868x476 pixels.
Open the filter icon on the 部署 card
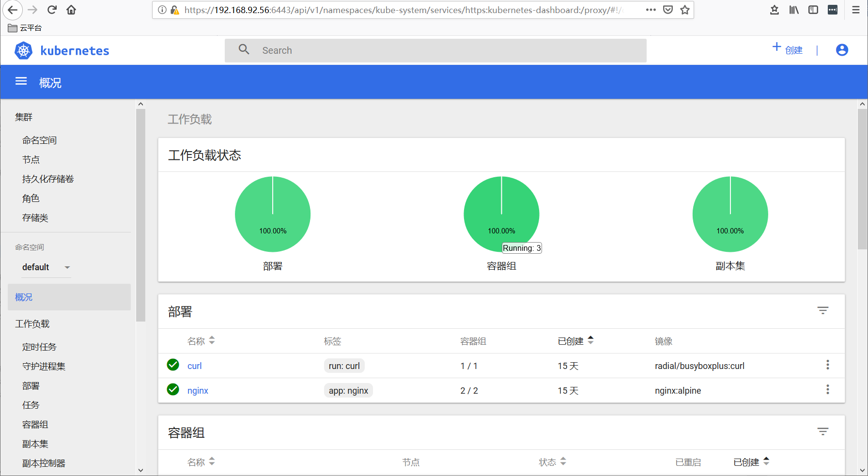(x=823, y=310)
